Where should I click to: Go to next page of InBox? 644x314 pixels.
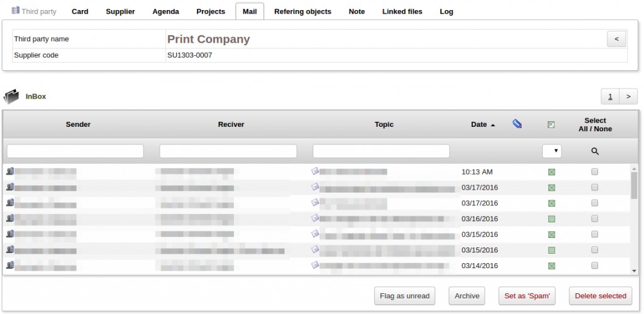pos(628,97)
